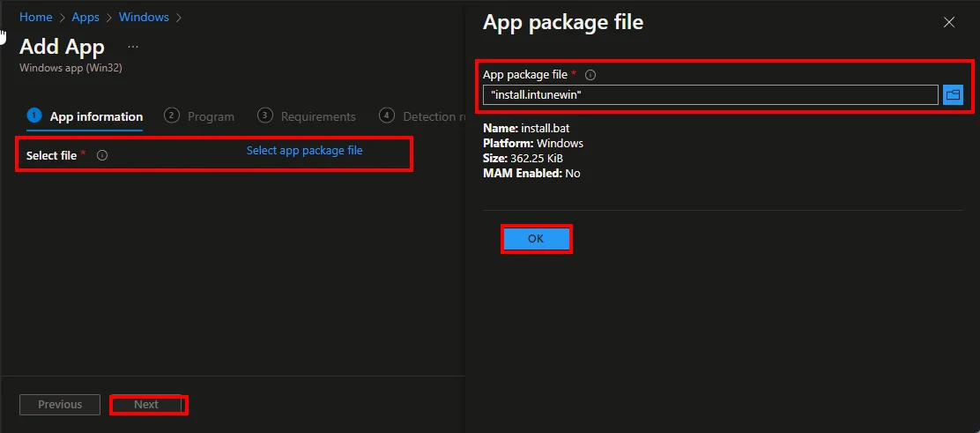The width and height of the screenshot is (980, 433).
Task: Click the OK button
Action: point(536,239)
